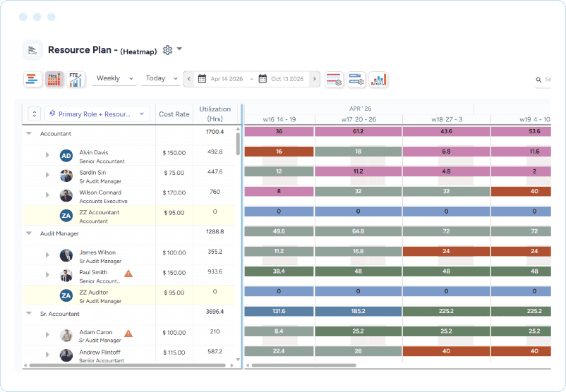Click the Resource Plan title icon
This screenshot has width=566, height=392.
(33, 50)
